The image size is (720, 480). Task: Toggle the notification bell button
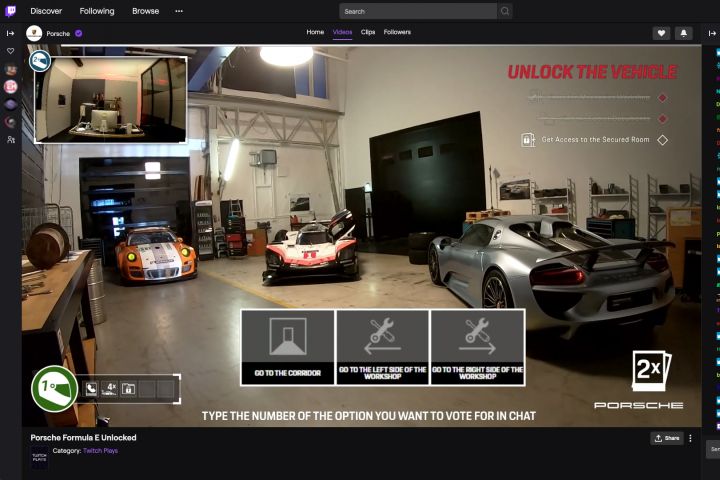coord(684,33)
